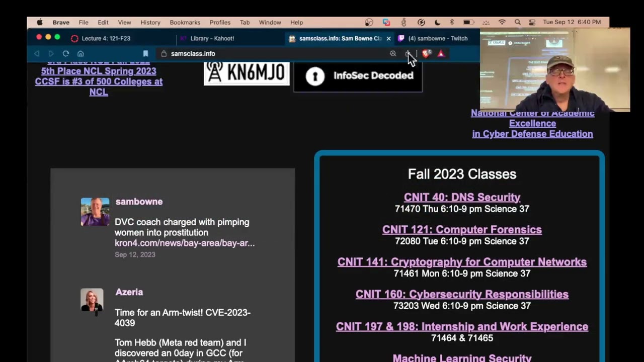Open CNIT 141: Cryptography for Computer Networks
Viewport: 644px width, 362px height.
pos(462,261)
